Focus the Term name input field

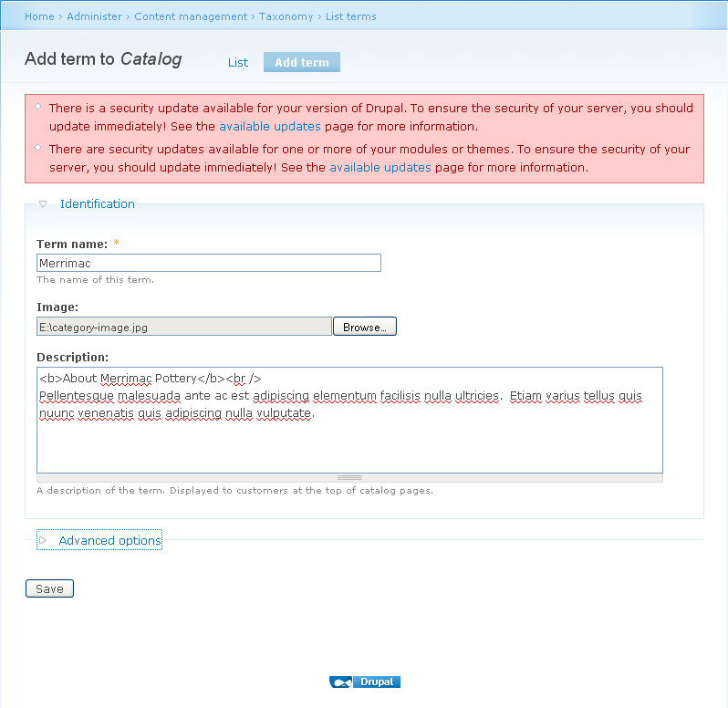pyautogui.click(x=209, y=263)
